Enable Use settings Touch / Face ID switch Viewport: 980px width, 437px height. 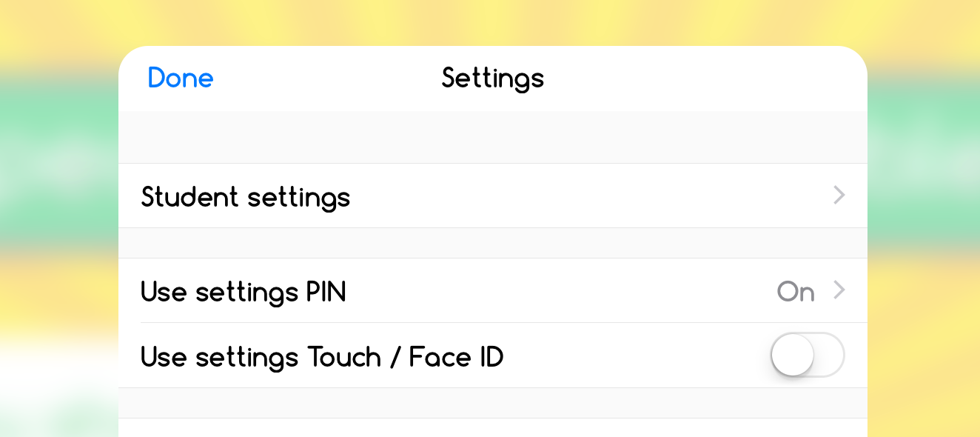point(808,355)
